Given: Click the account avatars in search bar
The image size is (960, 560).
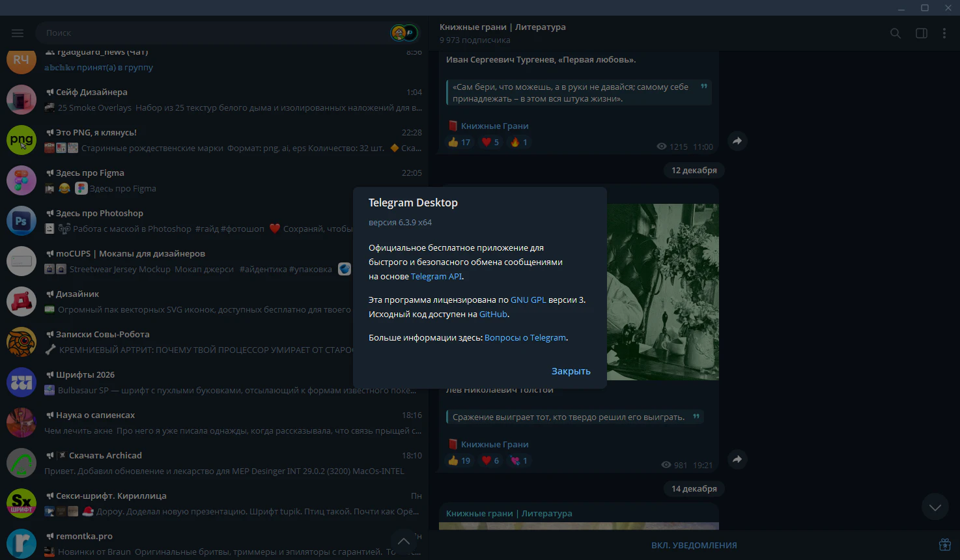Looking at the screenshot, I should (x=403, y=33).
